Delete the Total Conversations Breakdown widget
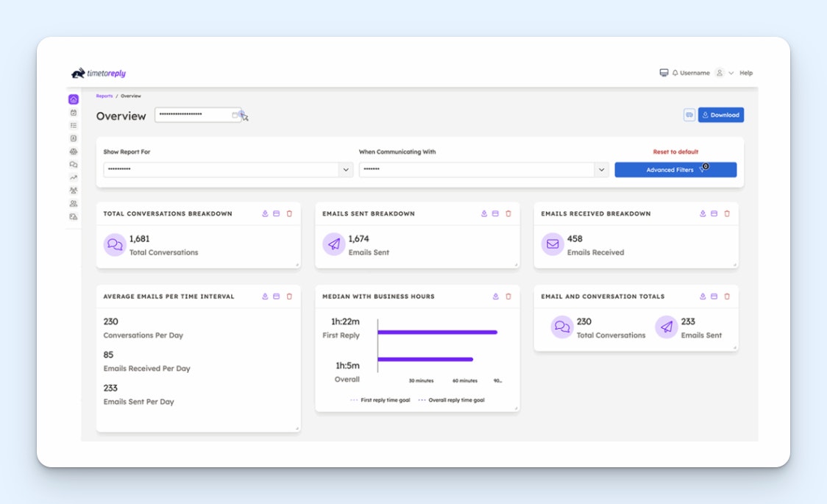 (x=289, y=213)
